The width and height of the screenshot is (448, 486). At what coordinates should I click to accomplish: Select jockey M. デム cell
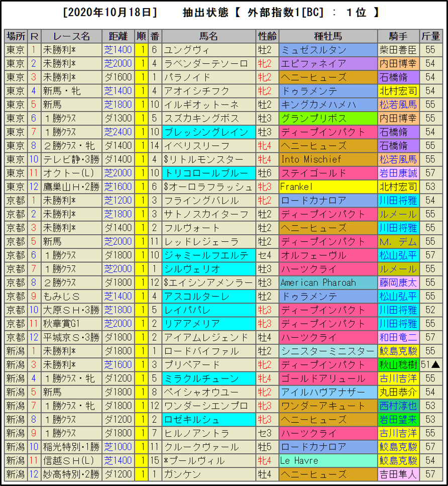(398, 242)
